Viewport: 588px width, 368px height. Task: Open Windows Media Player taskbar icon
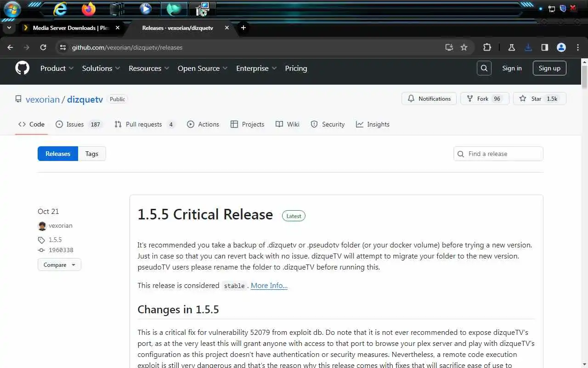coord(145,9)
